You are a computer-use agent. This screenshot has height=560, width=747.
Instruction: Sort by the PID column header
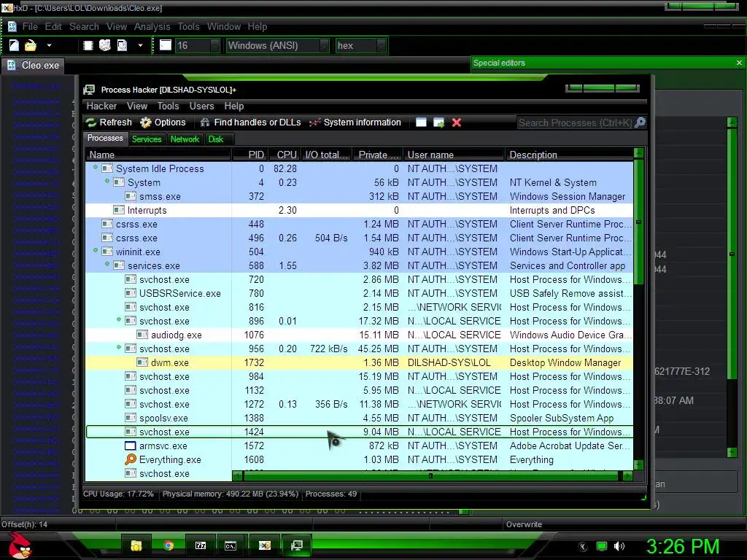(249, 155)
